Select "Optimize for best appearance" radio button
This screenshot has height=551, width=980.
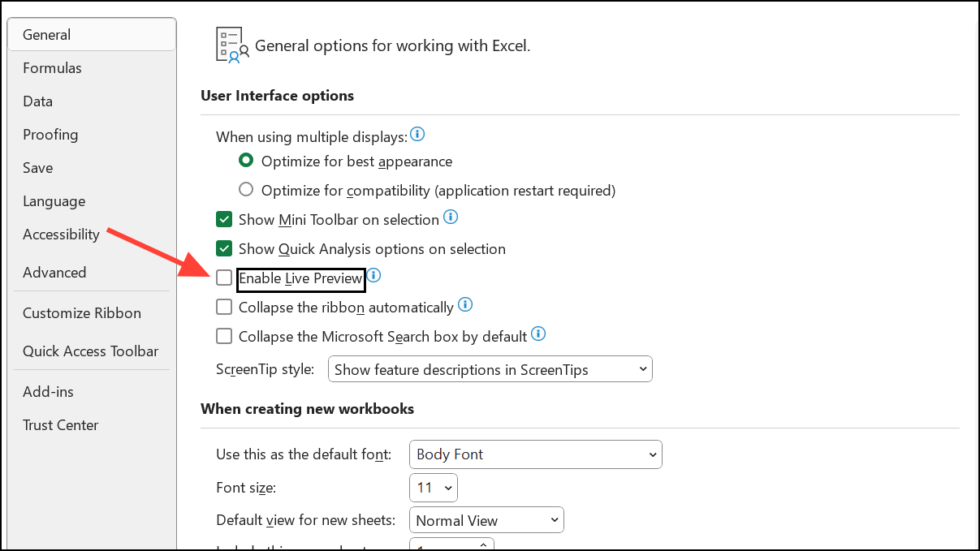pyautogui.click(x=246, y=160)
